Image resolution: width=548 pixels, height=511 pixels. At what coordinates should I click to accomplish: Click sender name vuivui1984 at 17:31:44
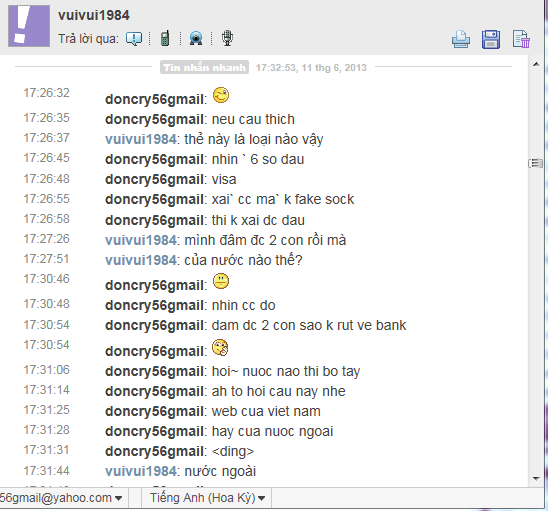pyautogui.click(x=141, y=471)
